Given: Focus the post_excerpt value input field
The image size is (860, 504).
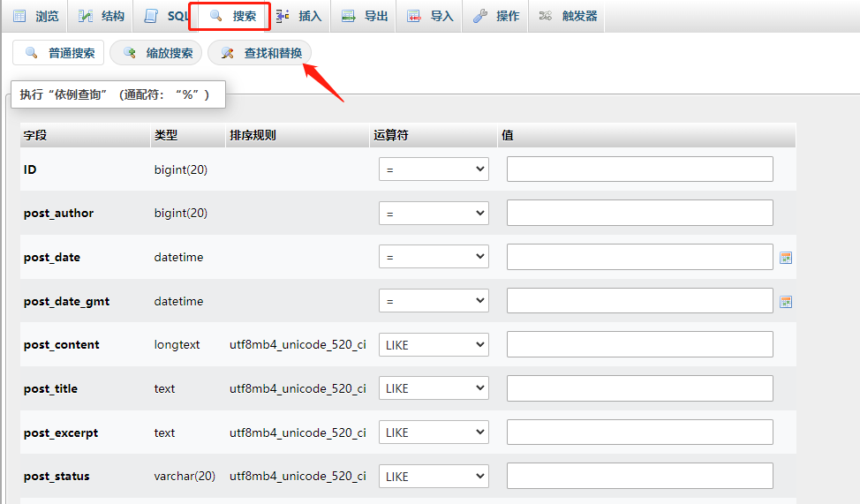Looking at the screenshot, I should pyautogui.click(x=639, y=433).
